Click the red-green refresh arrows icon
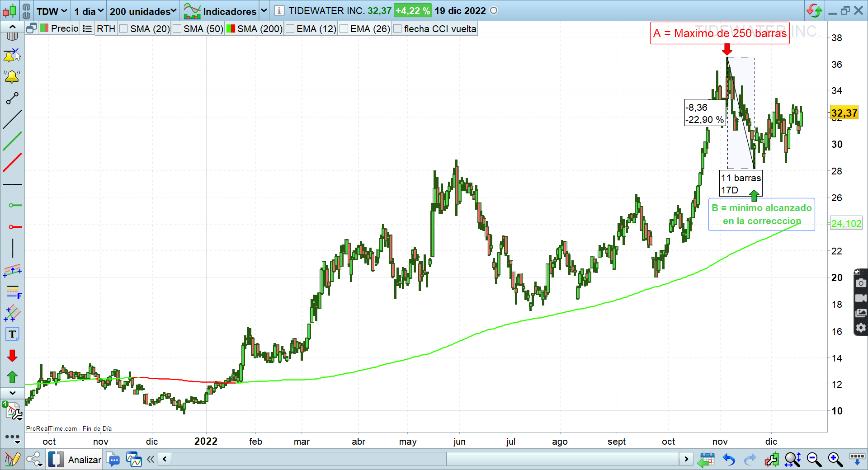The height and width of the screenshot is (470, 868). click(814, 10)
